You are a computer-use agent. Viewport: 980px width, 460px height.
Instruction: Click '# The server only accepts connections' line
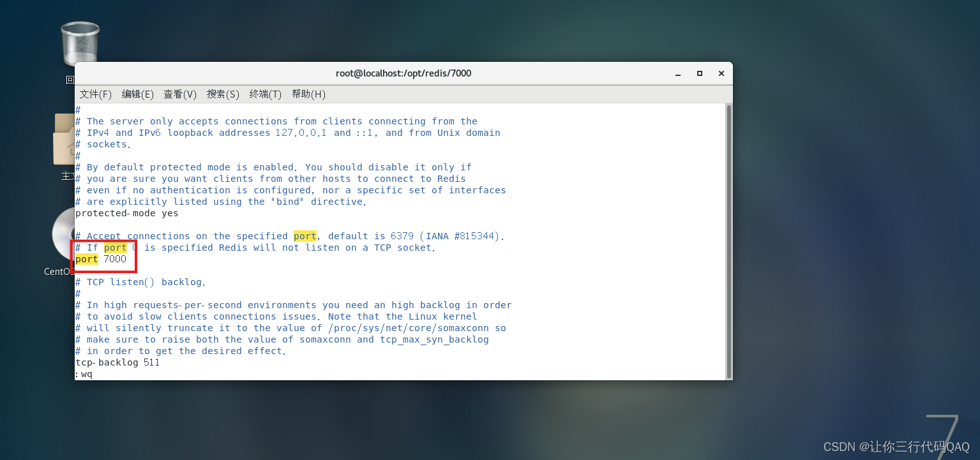[276, 121]
